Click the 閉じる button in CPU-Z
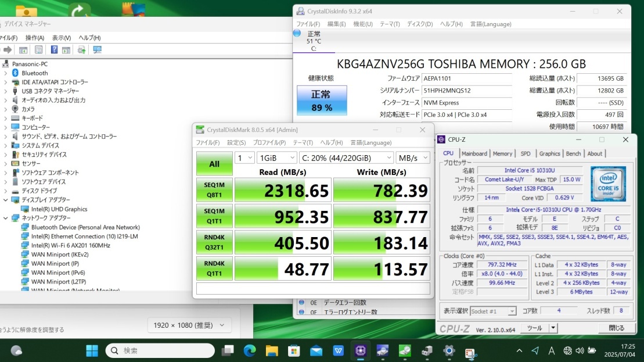Viewport: 644px width, 362px height. pyautogui.click(x=617, y=328)
